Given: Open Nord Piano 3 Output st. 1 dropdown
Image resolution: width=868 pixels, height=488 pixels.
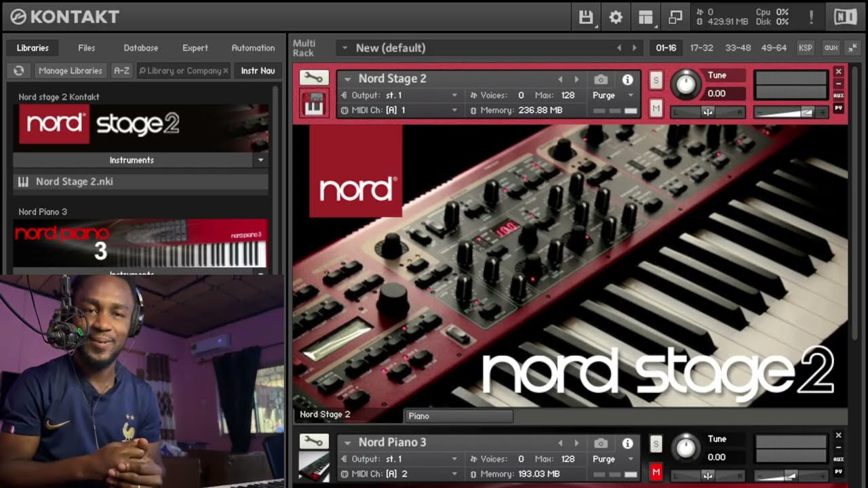Looking at the screenshot, I should (454, 459).
